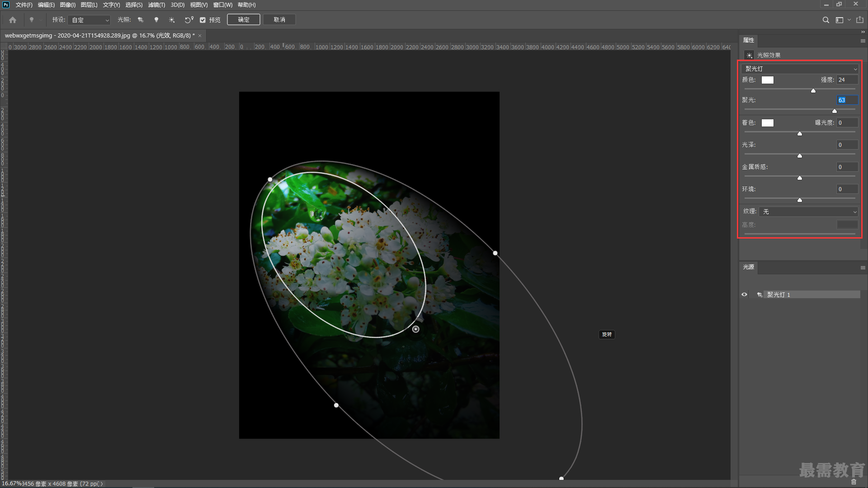The width and height of the screenshot is (868, 488).
Task: Hide the 聚光灯 1 light visibility
Action: [744, 295]
